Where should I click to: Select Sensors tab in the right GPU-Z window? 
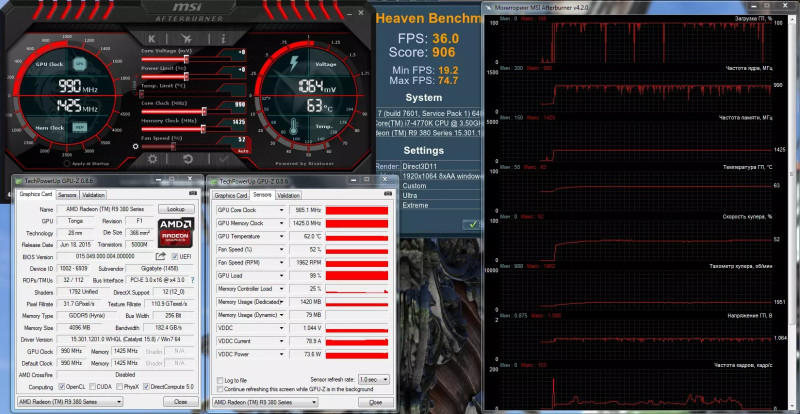pyautogui.click(x=262, y=194)
